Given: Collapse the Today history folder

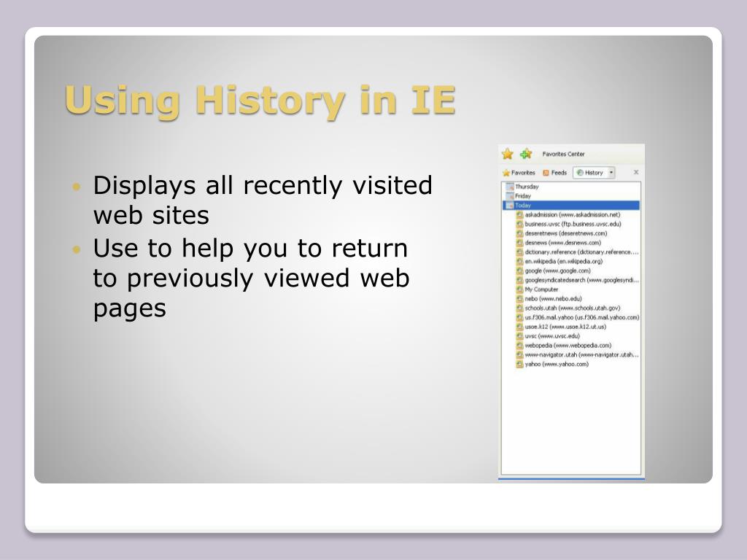Looking at the screenshot, I should [x=571, y=205].
